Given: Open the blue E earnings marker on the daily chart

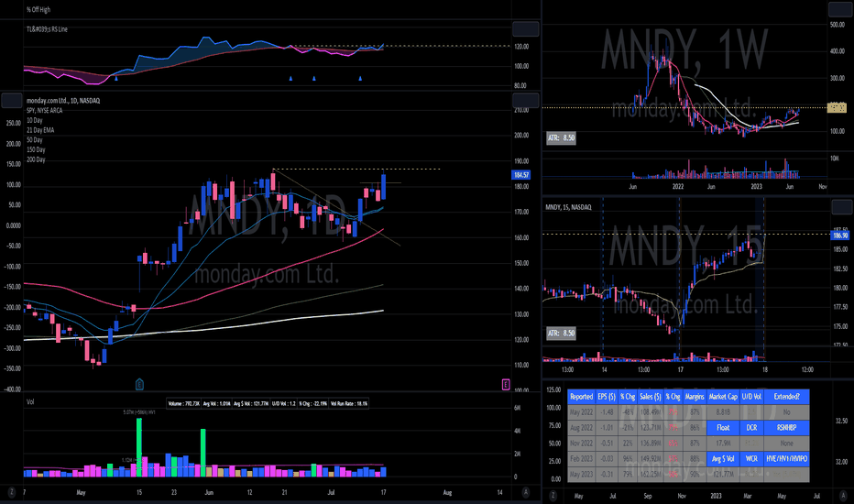Looking at the screenshot, I should point(139,384).
